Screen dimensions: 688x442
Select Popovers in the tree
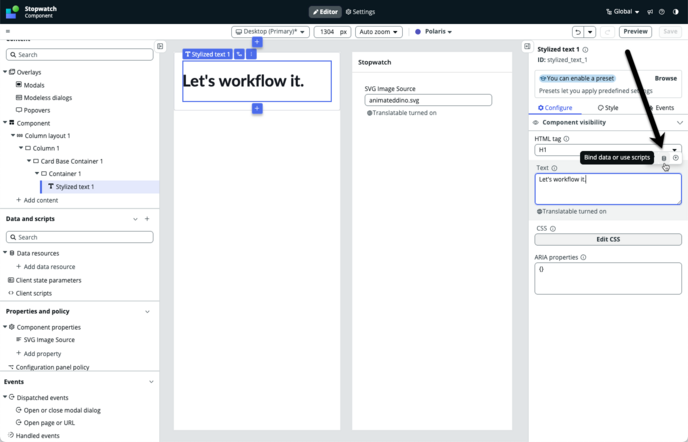click(x=33, y=110)
